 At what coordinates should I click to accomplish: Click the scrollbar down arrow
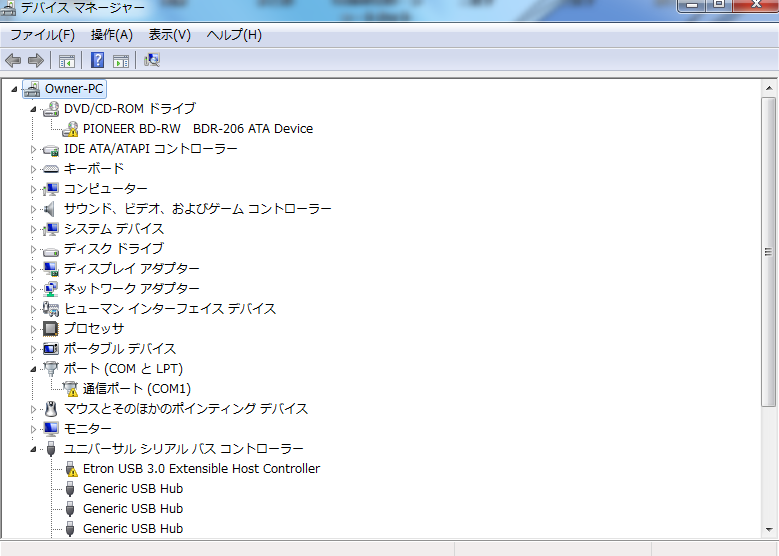coord(769,530)
